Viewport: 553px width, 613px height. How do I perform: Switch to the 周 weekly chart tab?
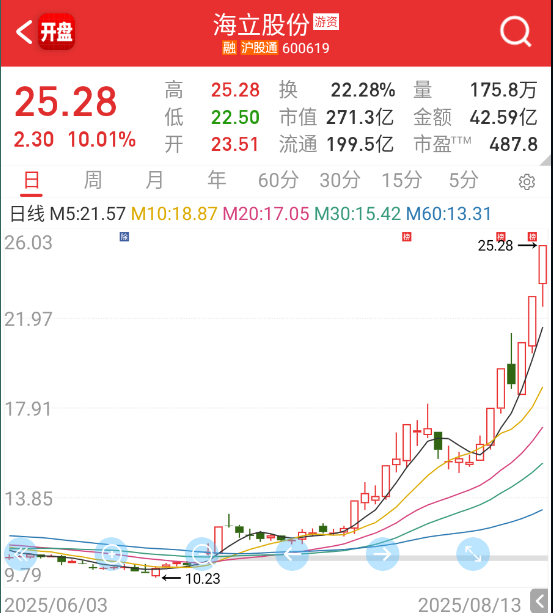pyautogui.click(x=93, y=180)
